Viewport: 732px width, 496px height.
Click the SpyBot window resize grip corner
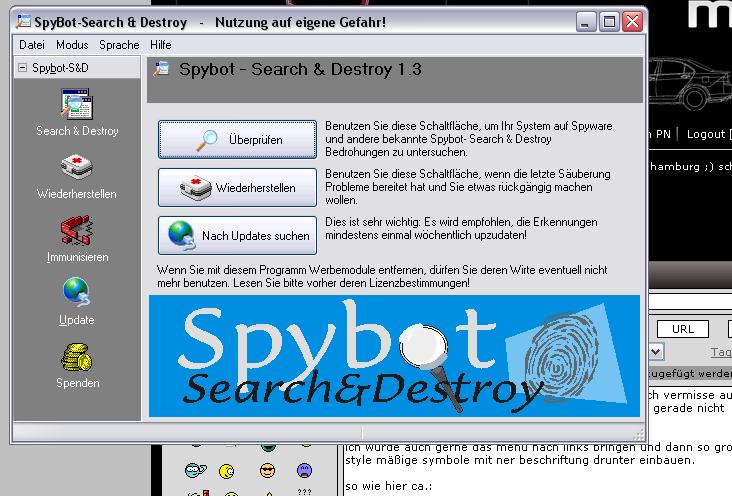click(x=638, y=435)
